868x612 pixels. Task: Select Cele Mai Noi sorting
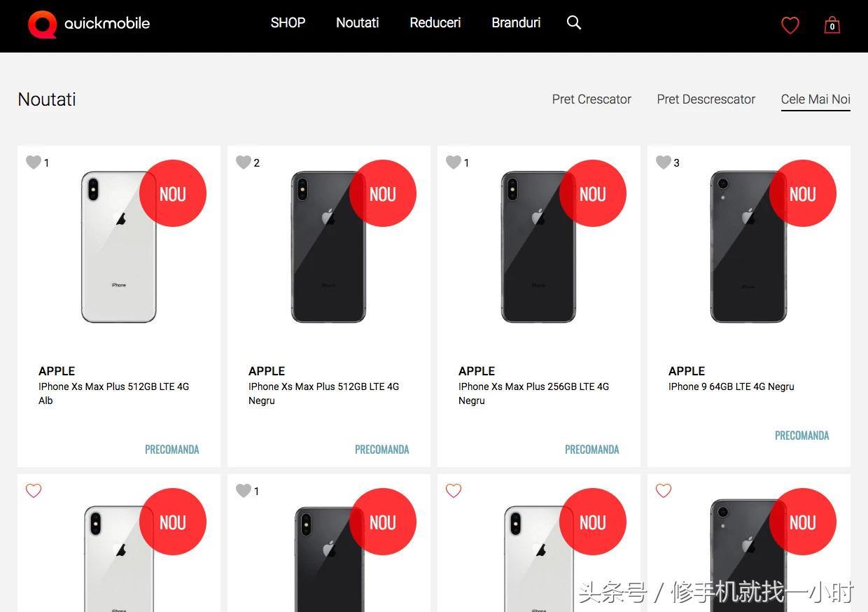(x=815, y=99)
